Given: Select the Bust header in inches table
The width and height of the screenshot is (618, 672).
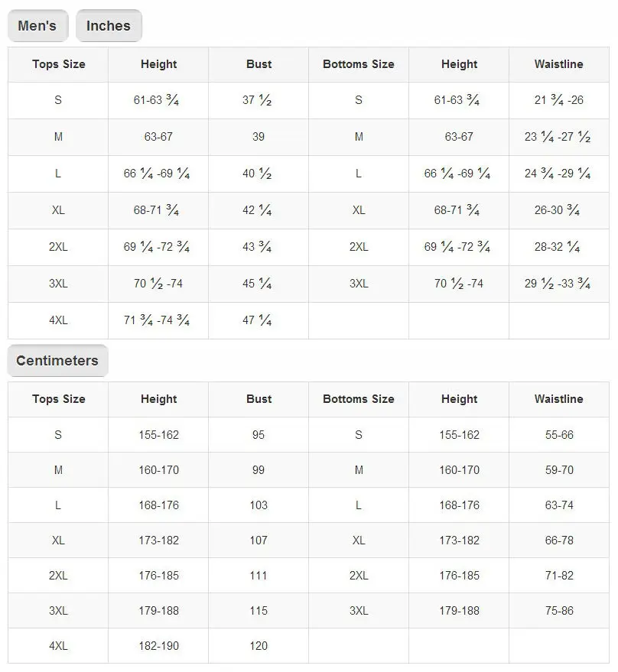Looking at the screenshot, I should (x=259, y=64).
